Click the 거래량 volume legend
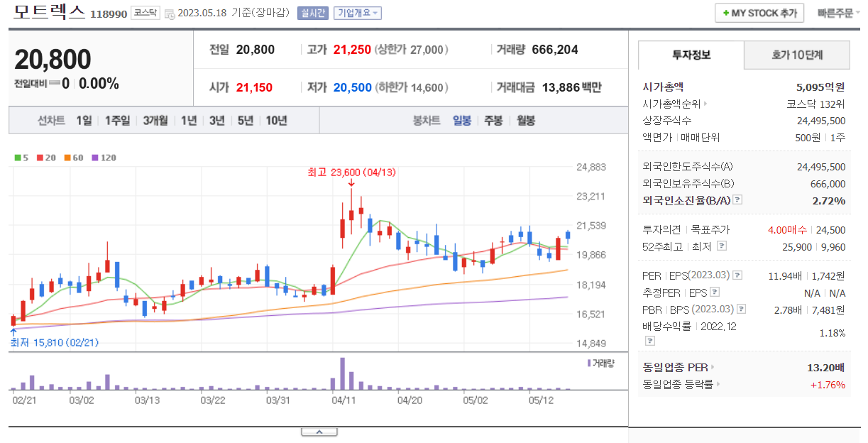The height and width of the screenshot is (443, 868). 601,363
